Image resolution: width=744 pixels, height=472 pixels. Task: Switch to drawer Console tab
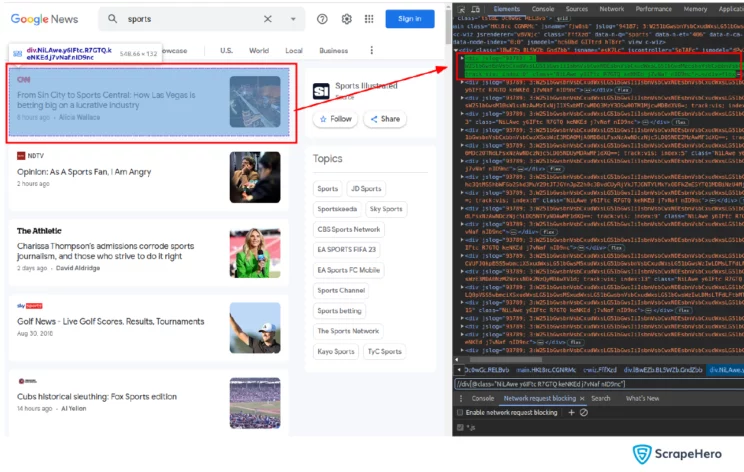pos(483,398)
